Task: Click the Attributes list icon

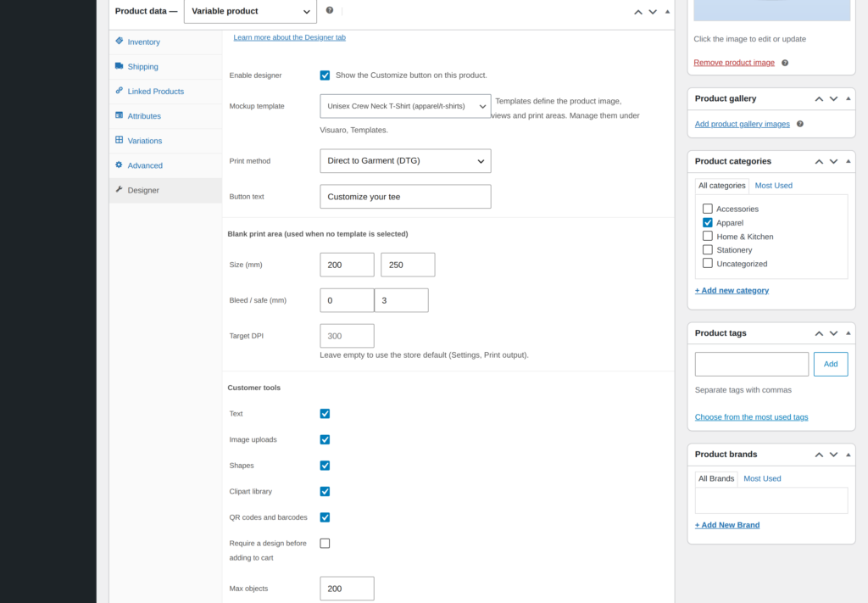Action: pos(119,115)
